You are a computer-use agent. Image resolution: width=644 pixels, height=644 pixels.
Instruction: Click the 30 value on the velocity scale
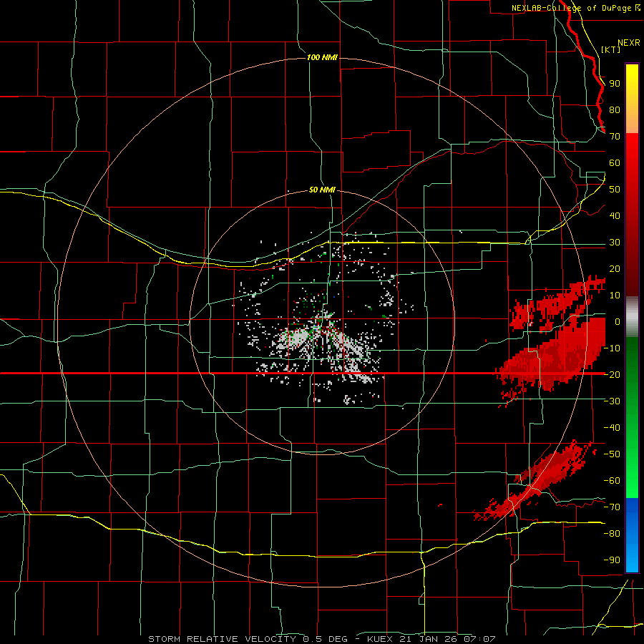pos(615,243)
